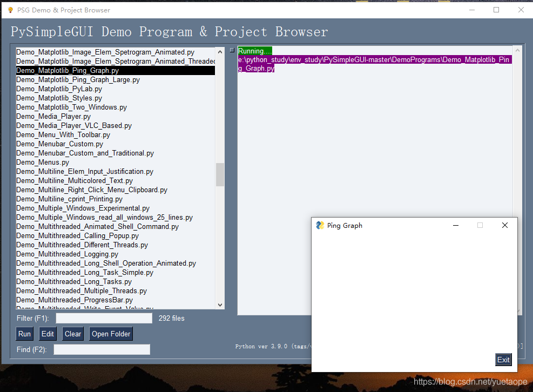Minimize the PSG Demo & Project Browser window
Image resolution: width=533 pixels, height=392 pixels.
472,10
